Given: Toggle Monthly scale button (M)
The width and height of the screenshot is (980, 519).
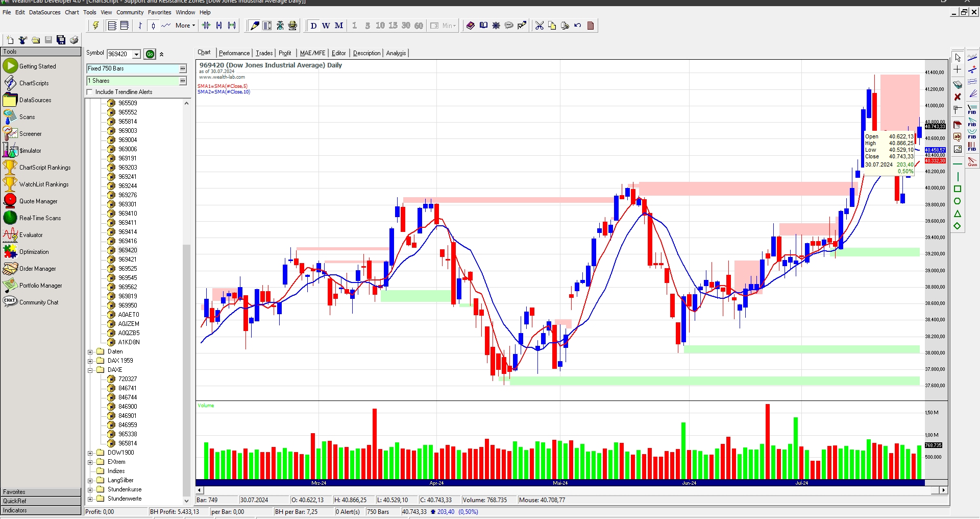Looking at the screenshot, I should point(339,26).
